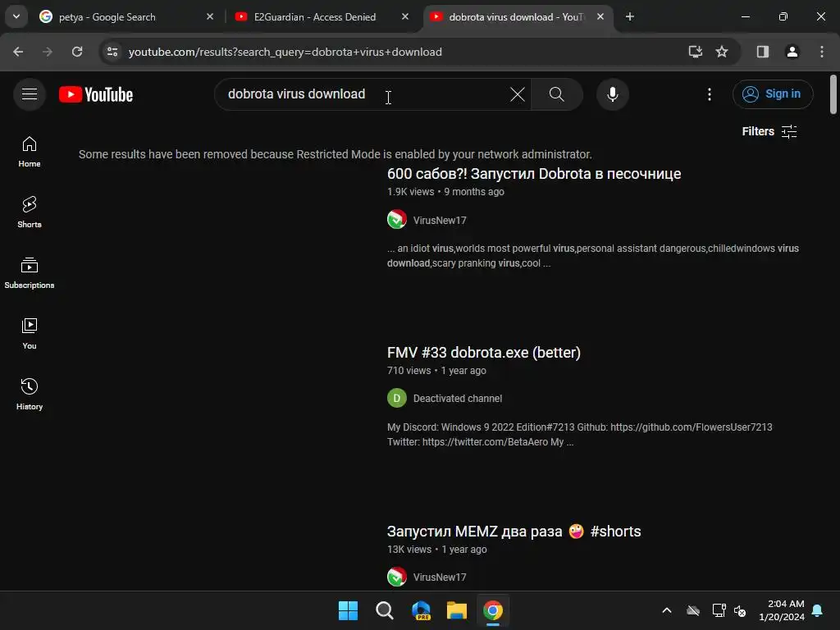The width and height of the screenshot is (840, 630).
Task: Click the Deactivated channel name
Action: [x=458, y=399]
